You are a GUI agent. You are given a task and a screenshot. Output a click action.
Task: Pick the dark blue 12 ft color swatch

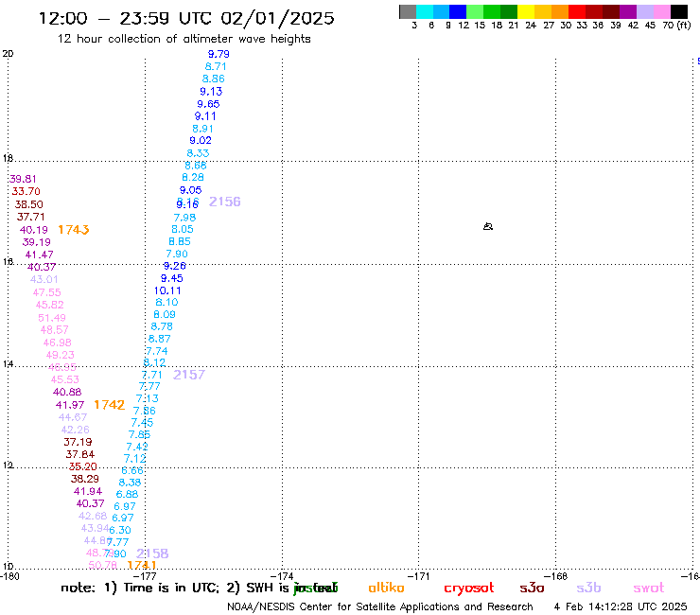[x=458, y=11]
